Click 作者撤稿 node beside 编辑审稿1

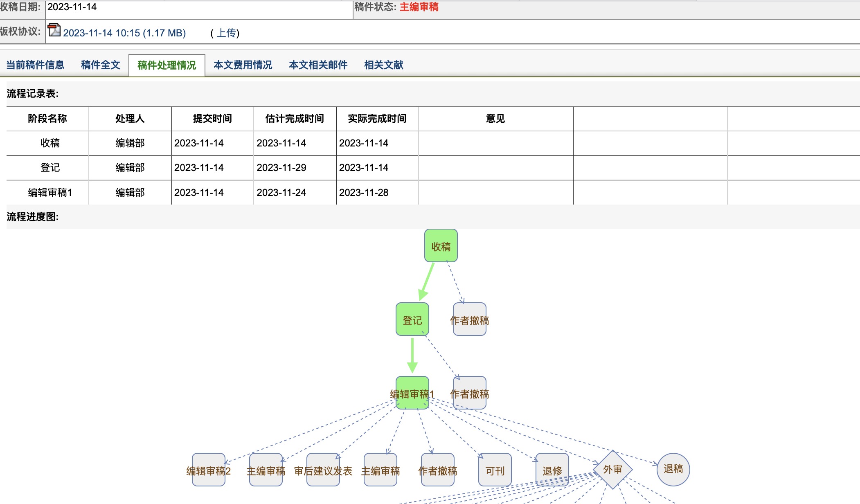coord(470,393)
